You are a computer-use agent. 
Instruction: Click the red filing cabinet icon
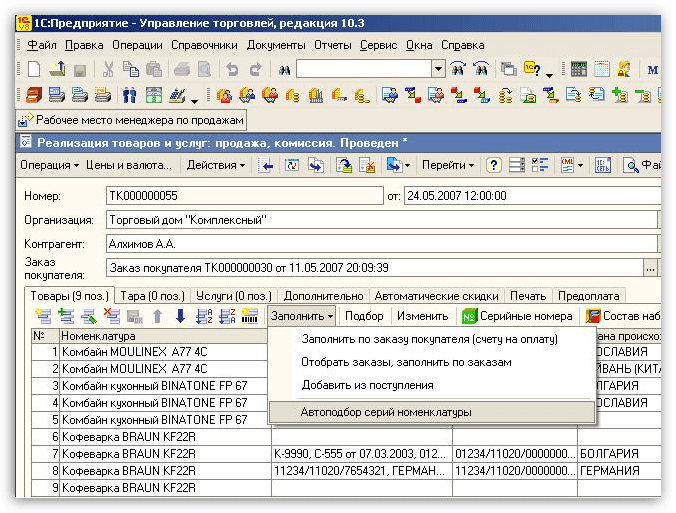(x=34, y=95)
